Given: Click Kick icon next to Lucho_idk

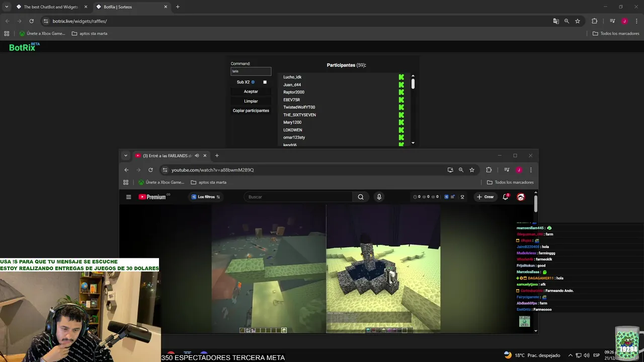Looking at the screenshot, I should pyautogui.click(x=401, y=77).
